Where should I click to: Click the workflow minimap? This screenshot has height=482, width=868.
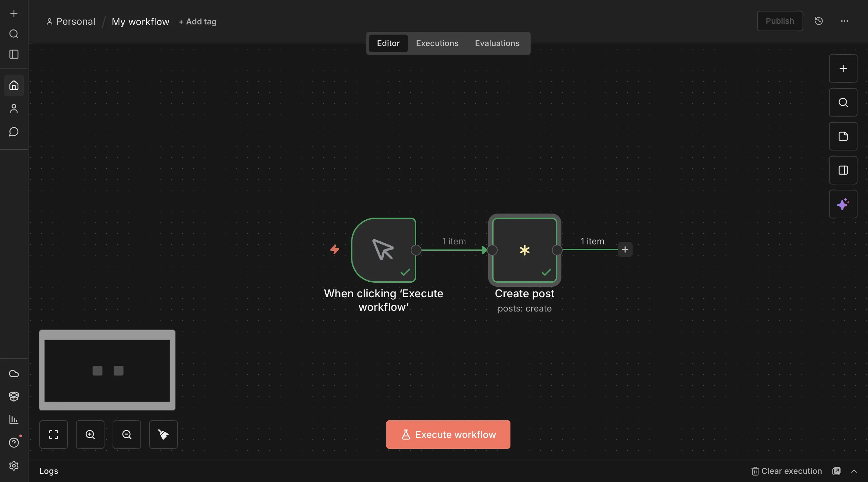(x=107, y=370)
